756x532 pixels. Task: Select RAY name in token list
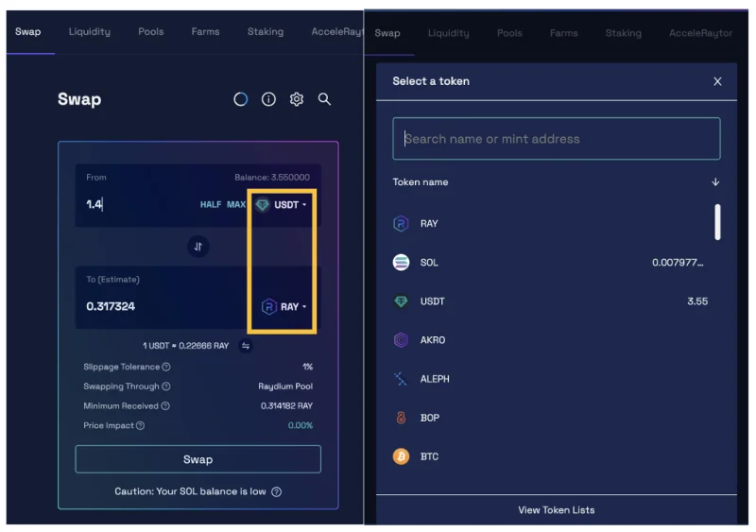tap(429, 224)
